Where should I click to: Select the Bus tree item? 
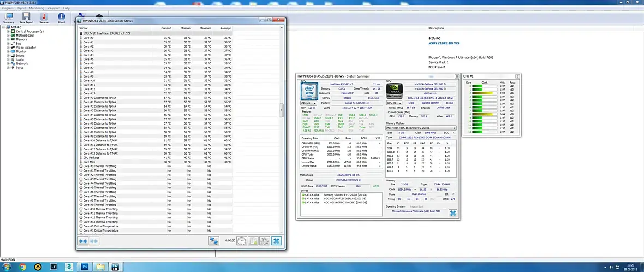pyautogui.click(x=19, y=43)
